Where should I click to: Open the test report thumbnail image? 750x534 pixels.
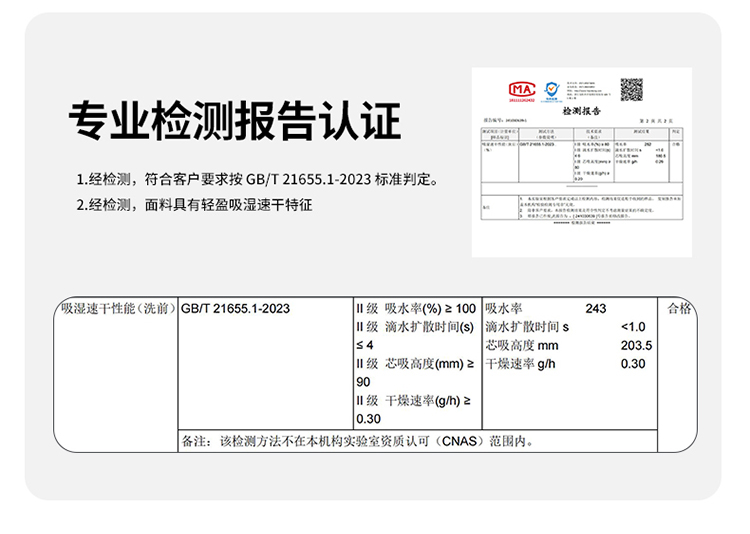click(x=582, y=162)
